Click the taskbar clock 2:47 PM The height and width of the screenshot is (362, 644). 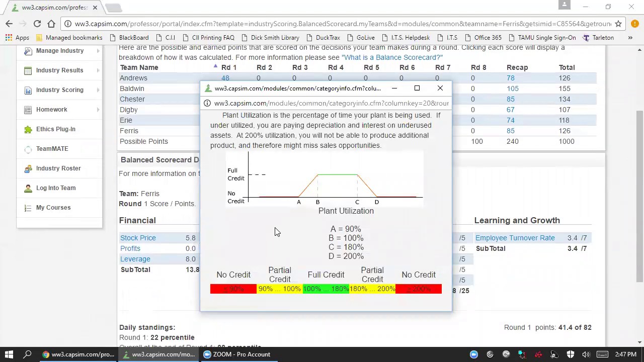(x=625, y=354)
